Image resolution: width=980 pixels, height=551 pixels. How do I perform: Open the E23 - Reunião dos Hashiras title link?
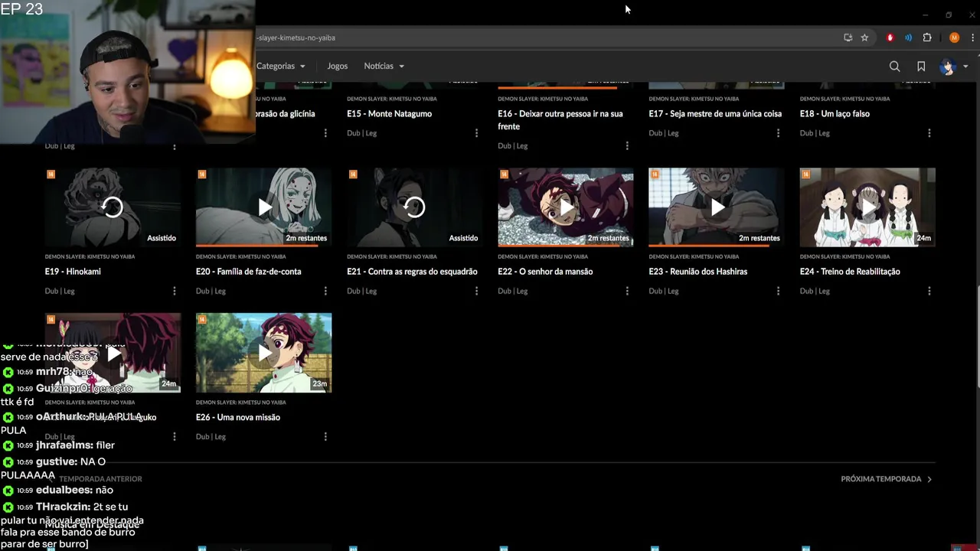(x=697, y=272)
